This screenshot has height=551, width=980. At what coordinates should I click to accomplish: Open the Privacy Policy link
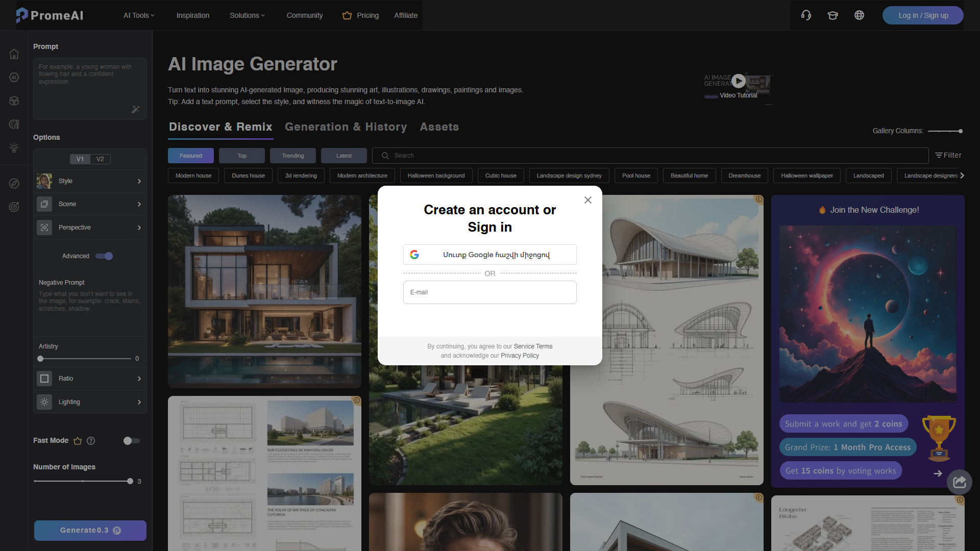point(520,356)
